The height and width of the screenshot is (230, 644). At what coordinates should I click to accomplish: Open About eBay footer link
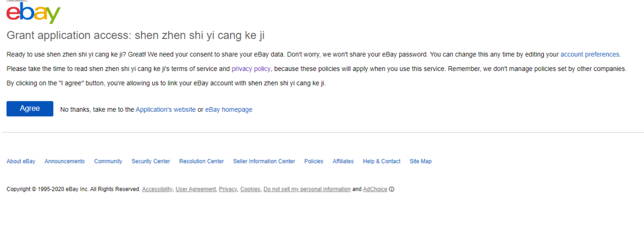pyautogui.click(x=21, y=161)
